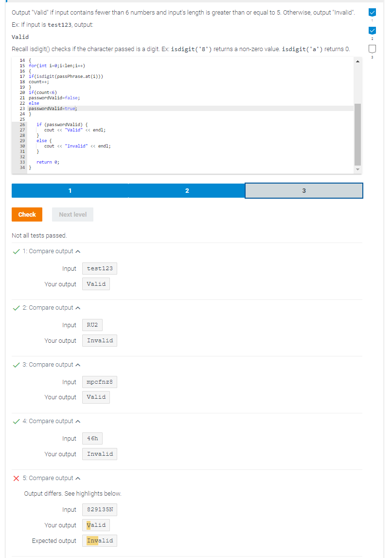Screen dimensions: 392x558
Task: Click the red X beside failed test 5
Action: [x=15, y=478]
